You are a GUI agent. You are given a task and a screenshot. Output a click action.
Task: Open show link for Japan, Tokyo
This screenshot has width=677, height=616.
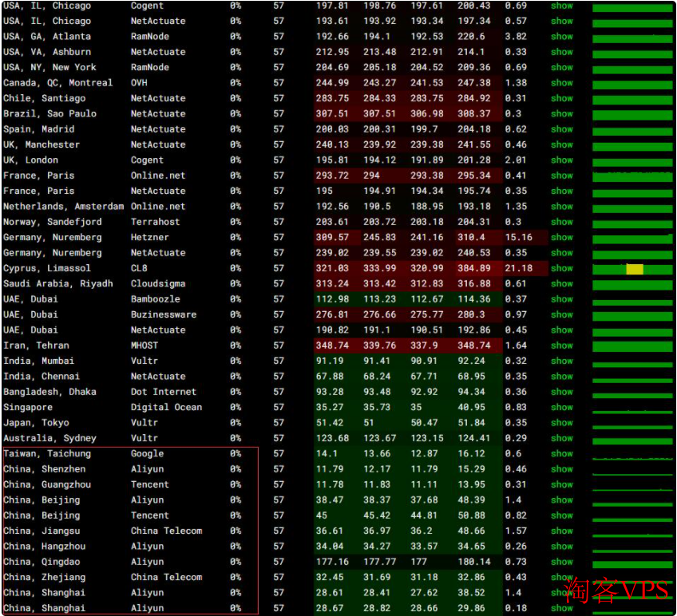pyautogui.click(x=562, y=423)
